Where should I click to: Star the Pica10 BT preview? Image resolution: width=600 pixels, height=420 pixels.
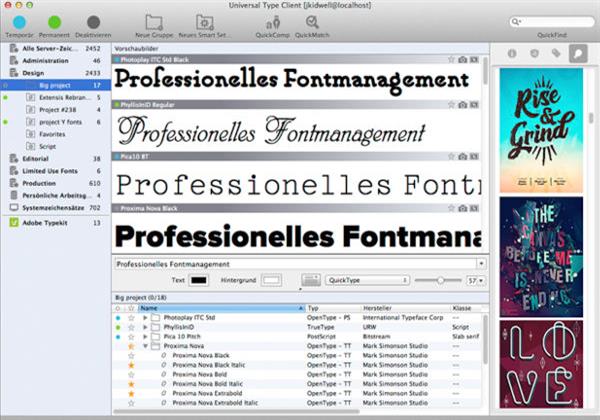pyautogui.click(x=452, y=156)
